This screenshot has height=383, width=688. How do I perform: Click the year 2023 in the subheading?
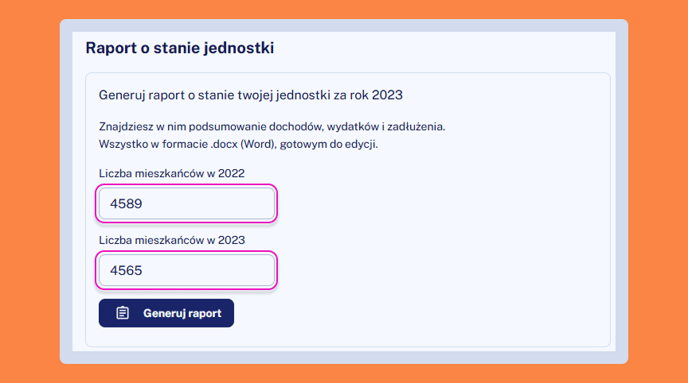(x=387, y=95)
